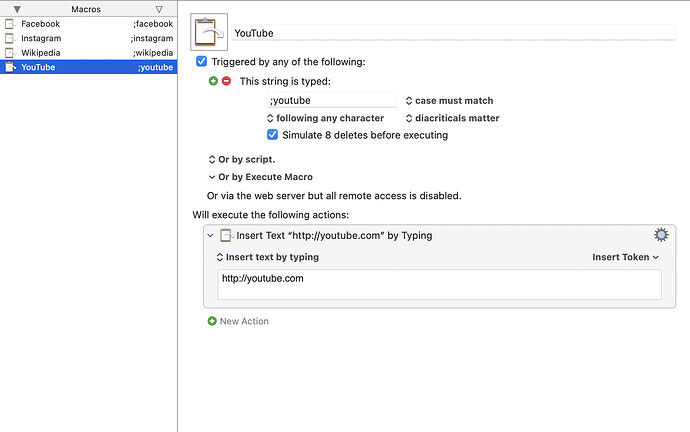
Task: Click the green plus add trigger button
Action: 213,81
